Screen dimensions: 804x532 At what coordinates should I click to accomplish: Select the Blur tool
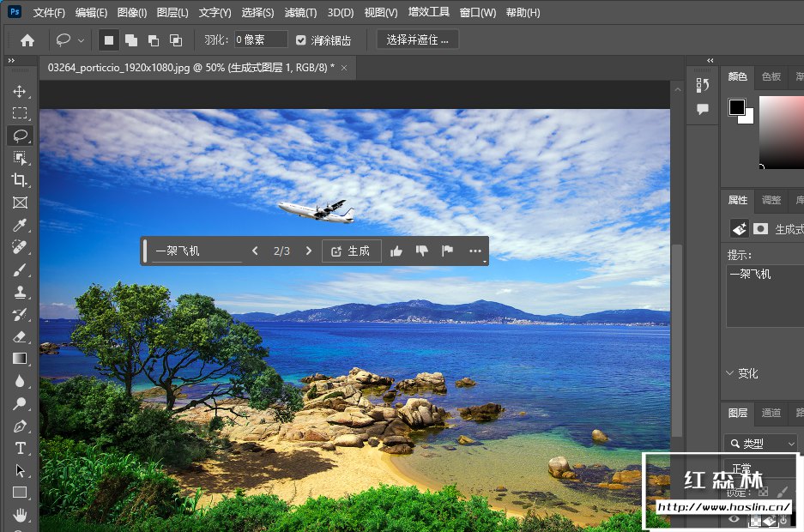click(x=20, y=381)
